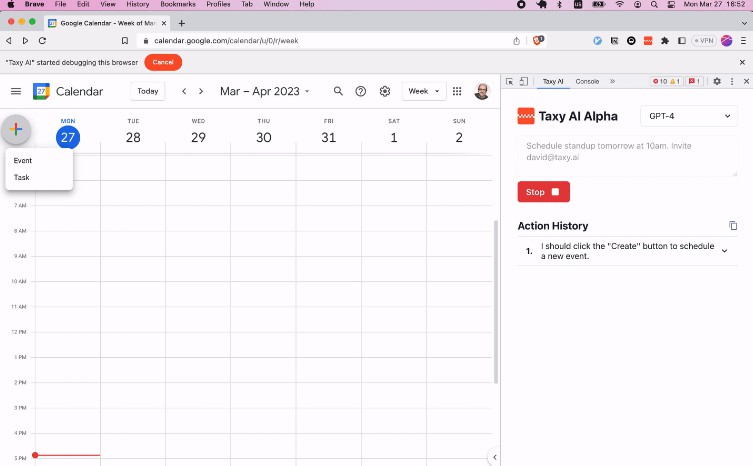The image size is (753, 466).
Task: Expand the first action history entry
Action: [725, 251]
